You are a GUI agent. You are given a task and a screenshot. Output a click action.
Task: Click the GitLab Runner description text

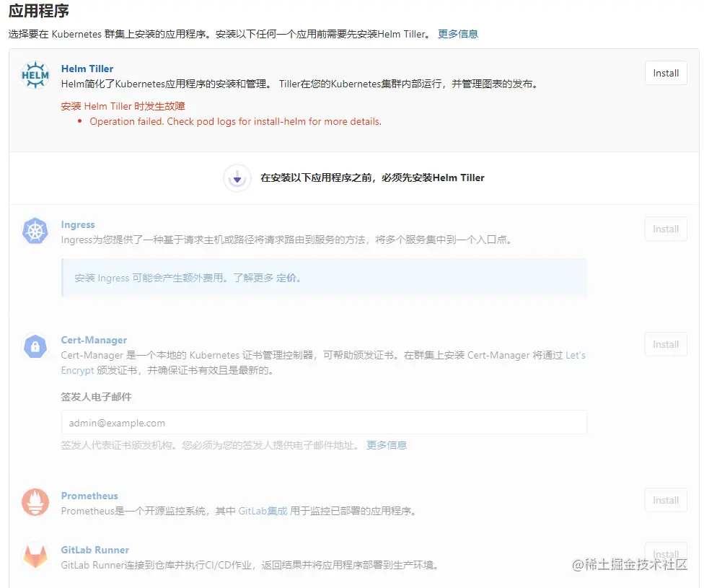(249, 565)
